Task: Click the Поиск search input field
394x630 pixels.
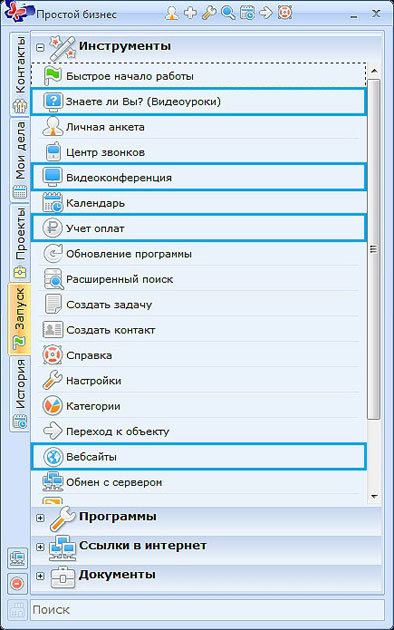Action: (207, 610)
